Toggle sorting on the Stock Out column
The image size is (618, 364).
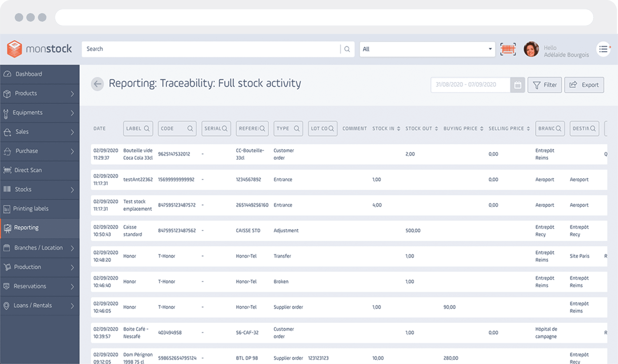tap(437, 128)
